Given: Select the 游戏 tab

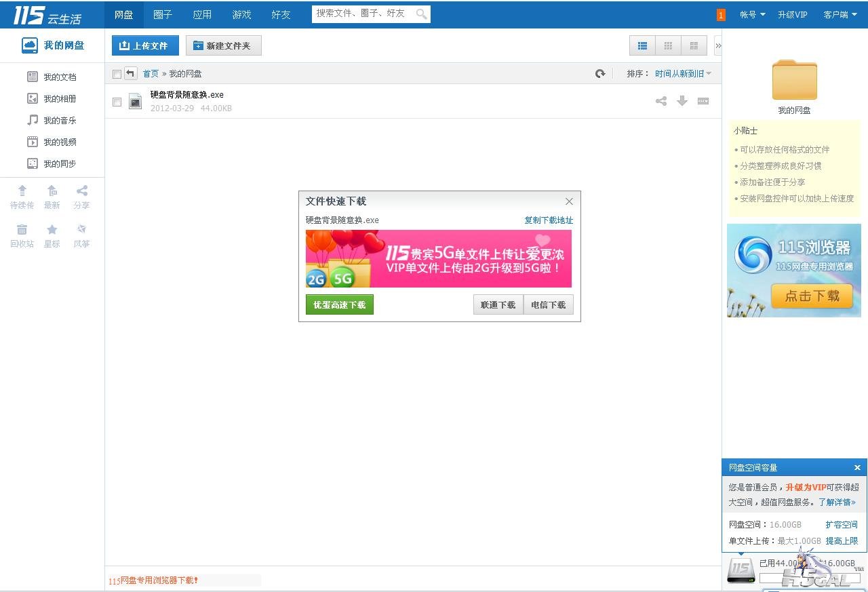Looking at the screenshot, I should (x=241, y=14).
